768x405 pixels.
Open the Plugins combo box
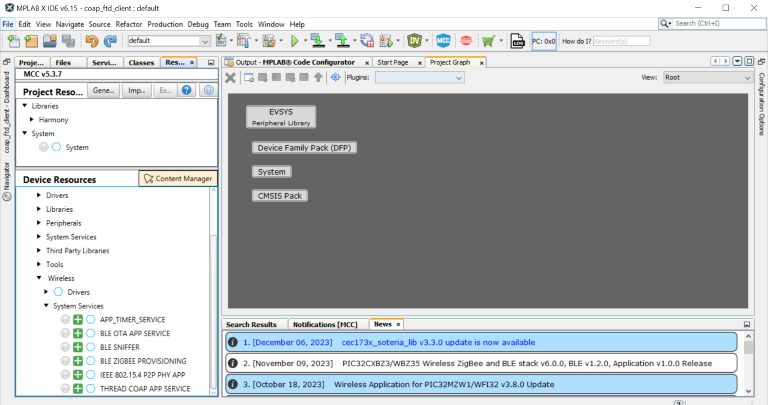coord(420,77)
